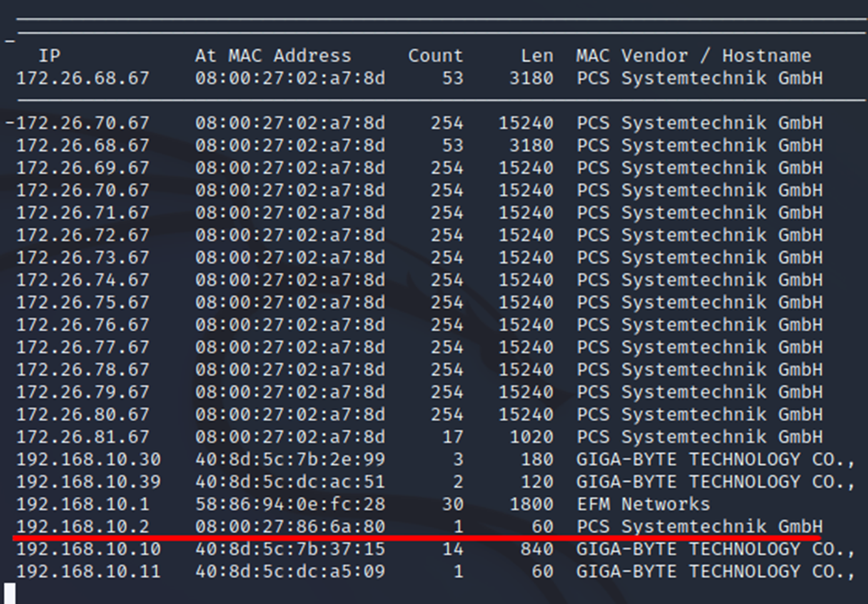The width and height of the screenshot is (868, 604).
Task: Click count value 30 for 192.168.10.1
Action: [x=452, y=504]
